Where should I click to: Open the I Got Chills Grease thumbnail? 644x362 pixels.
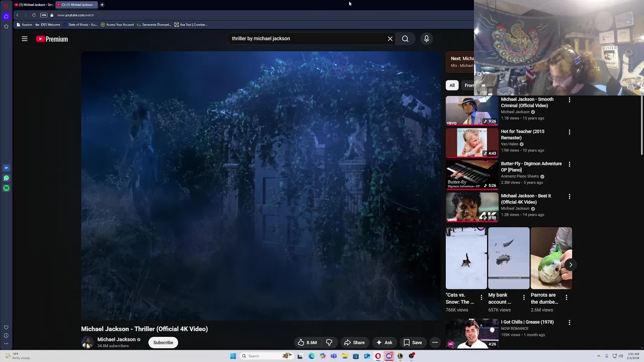(472, 333)
